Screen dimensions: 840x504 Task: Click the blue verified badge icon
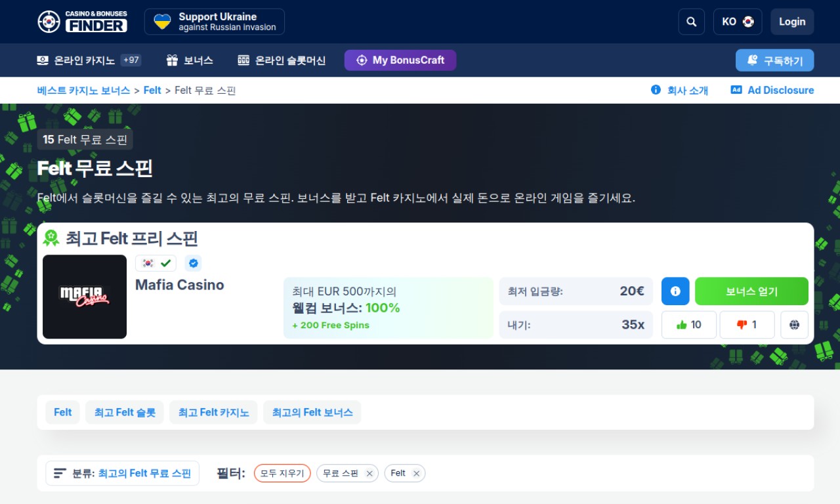[193, 263]
